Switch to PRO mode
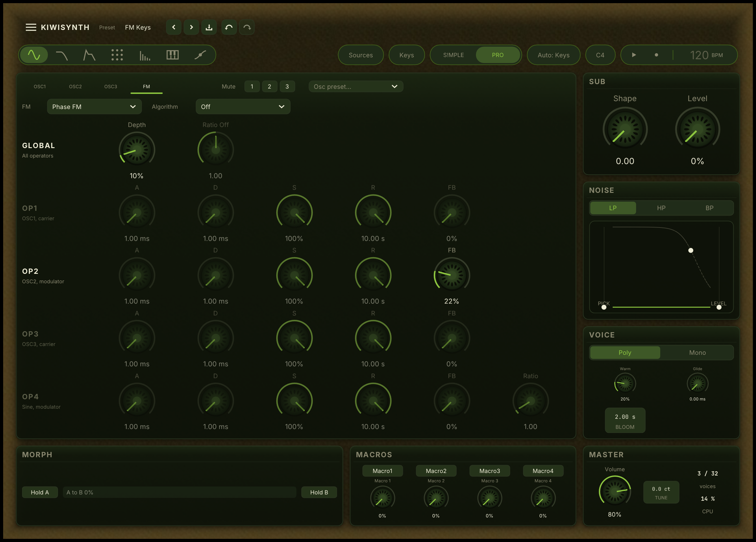The width and height of the screenshot is (756, 542). click(x=498, y=55)
